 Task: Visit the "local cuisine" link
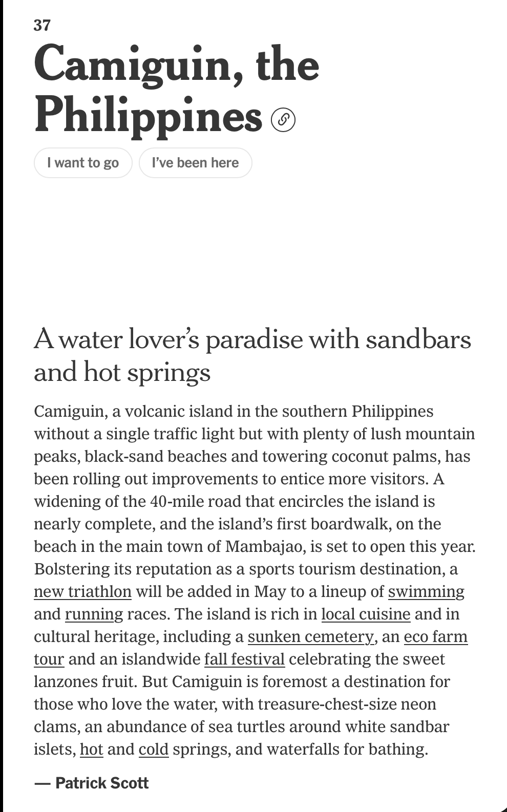(366, 614)
